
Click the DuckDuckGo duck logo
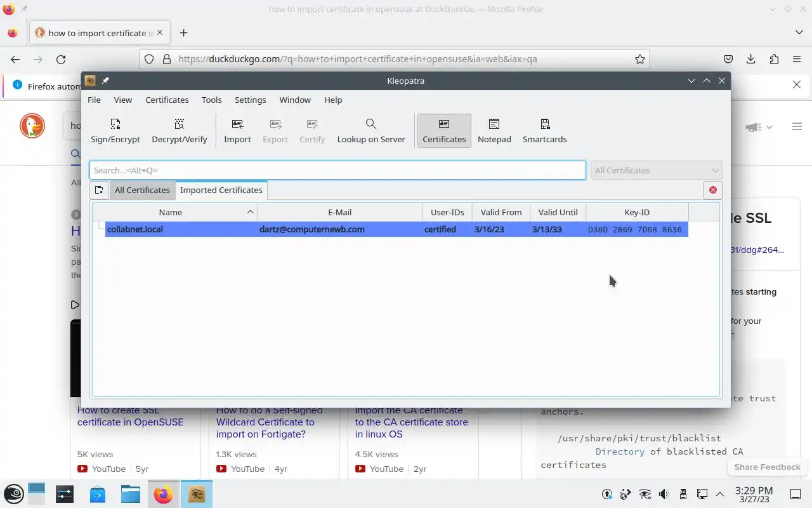(32, 126)
